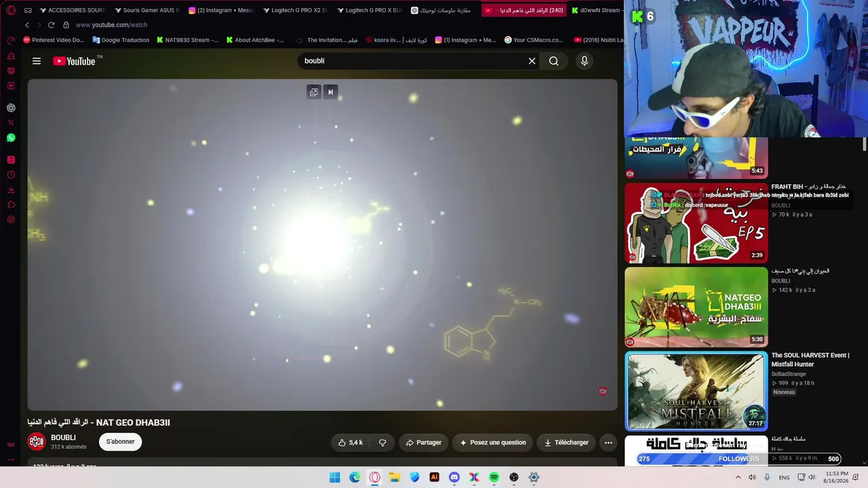Go back in the browser
This screenshot has height=488, width=868.
27,25
